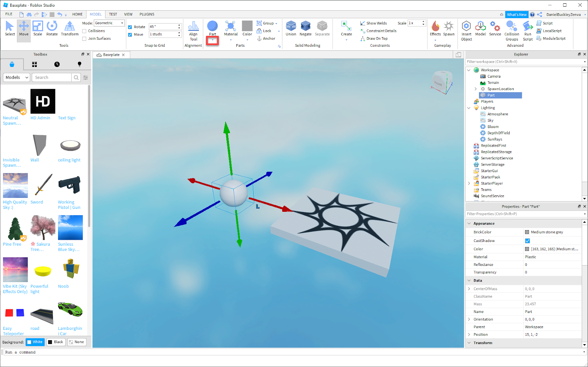This screenshot has width=588, height=367.
Task: Activate the Rotate tool
Action: (x=52, y=29)
